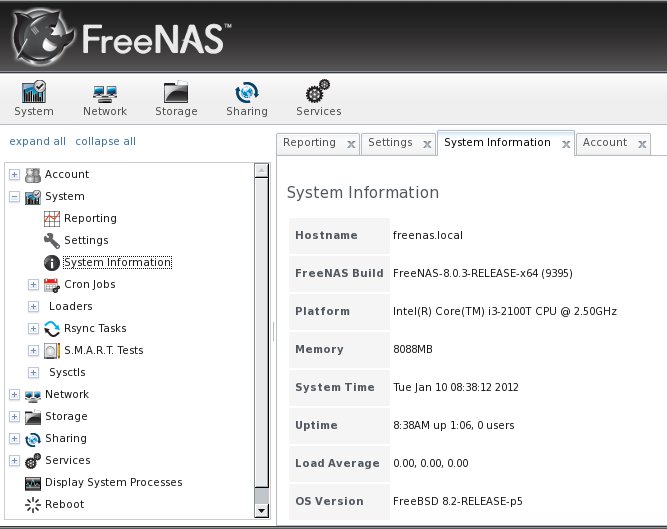
Task: Click the Rsync Tasks arrows icon
Action: [x=52, y=329]
